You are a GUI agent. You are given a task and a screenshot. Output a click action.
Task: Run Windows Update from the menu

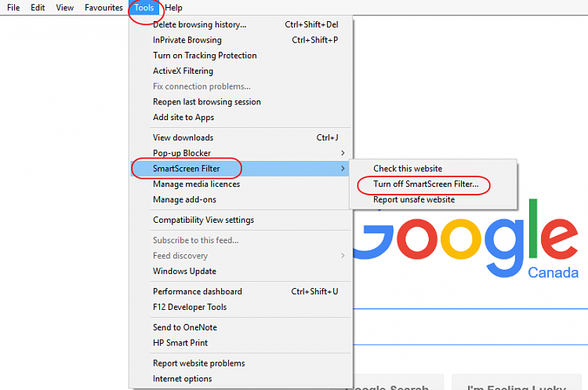click(x=240, y=271)
